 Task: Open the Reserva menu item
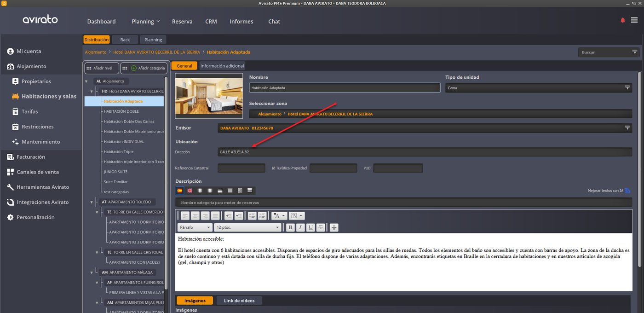click(182, 21)
